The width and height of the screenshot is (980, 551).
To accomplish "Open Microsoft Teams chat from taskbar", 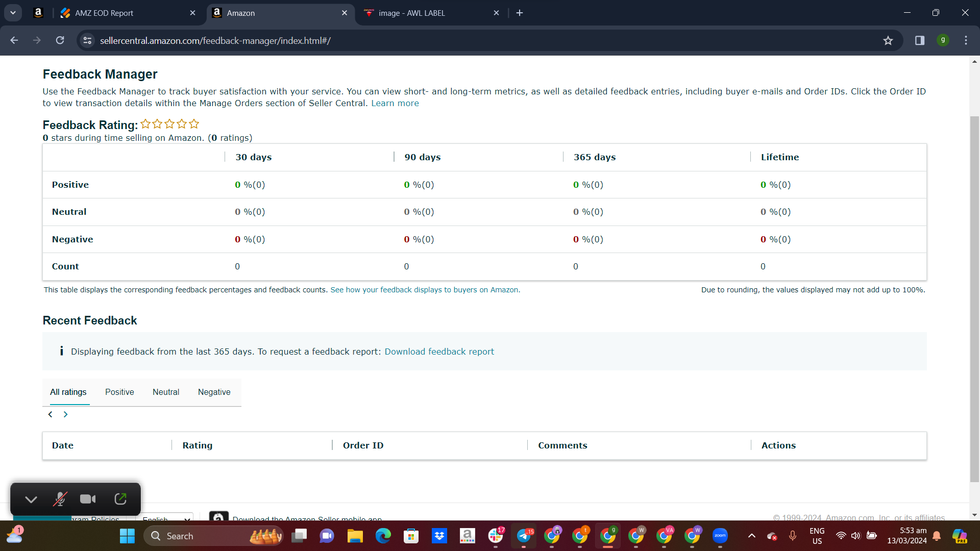I will [327, 536].
